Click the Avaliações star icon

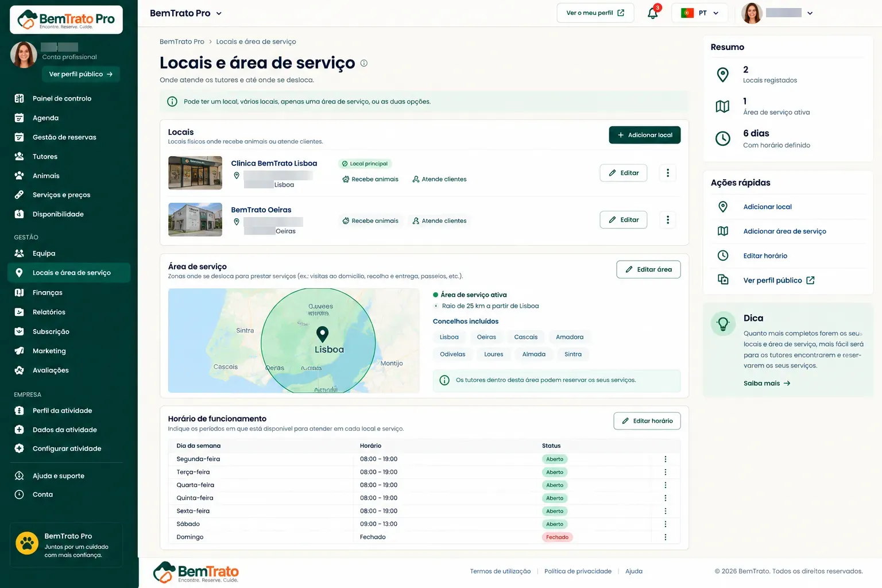tap(19, 370)
